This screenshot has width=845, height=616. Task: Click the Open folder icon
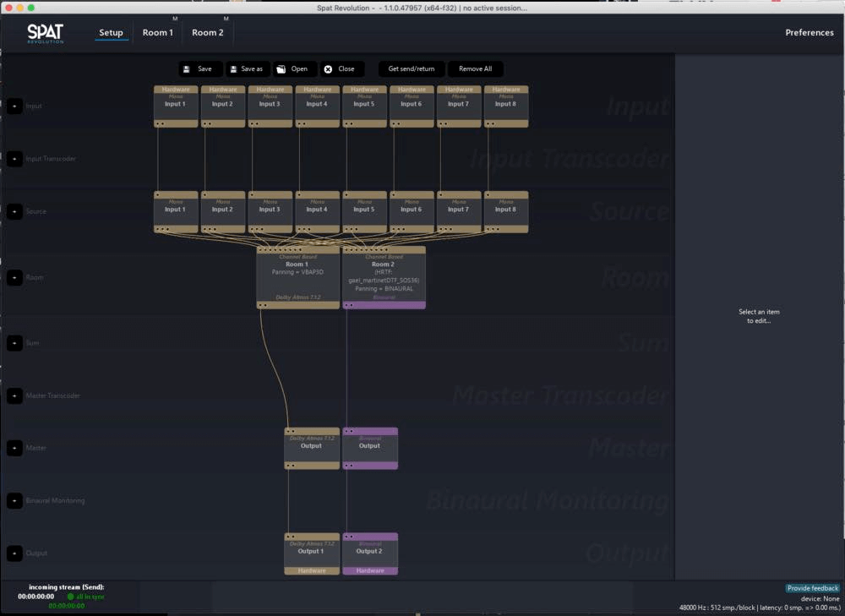[x=281, y=69]
